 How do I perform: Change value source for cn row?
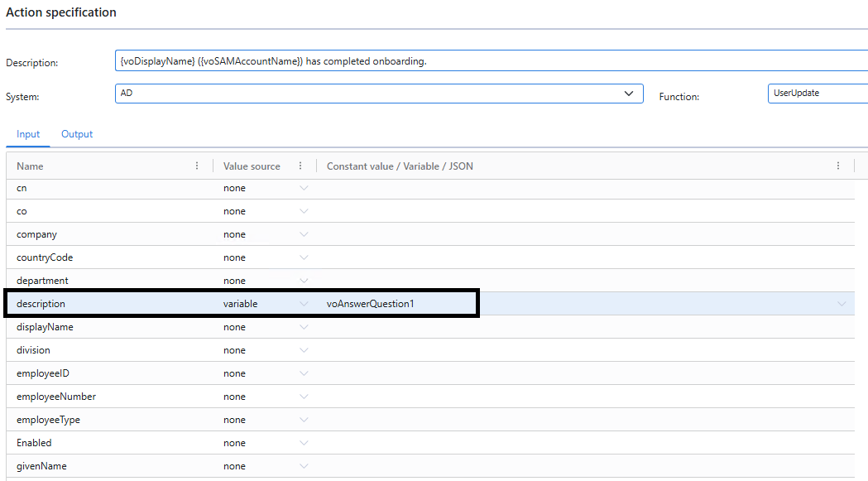[x=304, y=188]
